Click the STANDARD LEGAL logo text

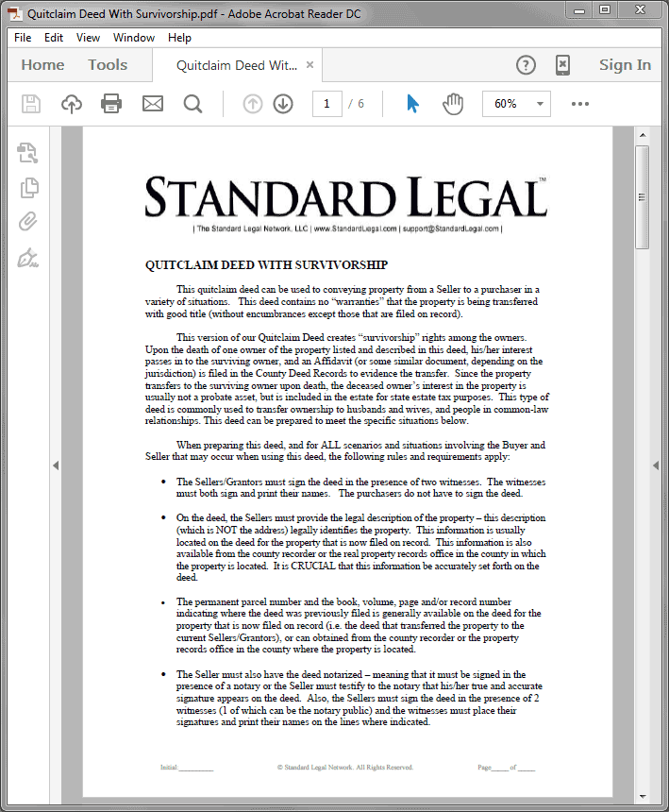[x=345, y=196]
